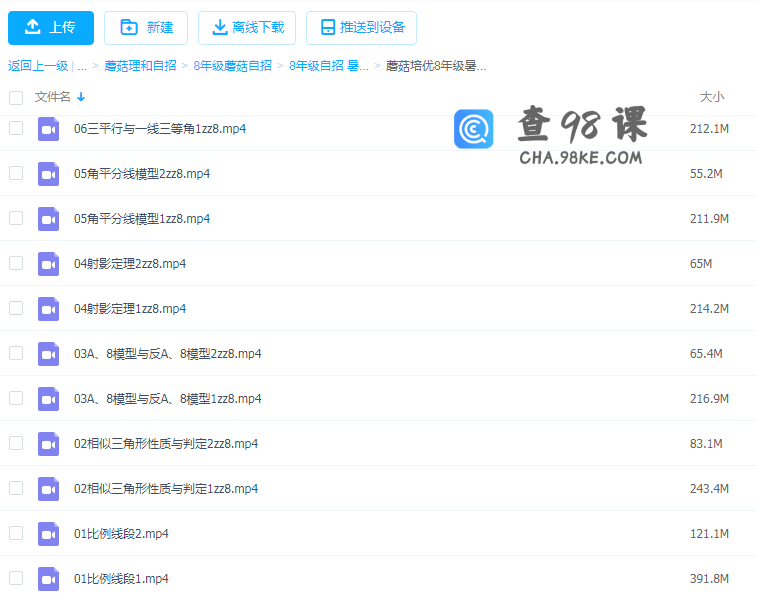Open file 05角平分线模型2zz8.mp4
This screenshot has width=757, height=595.
tap(142, 174)
